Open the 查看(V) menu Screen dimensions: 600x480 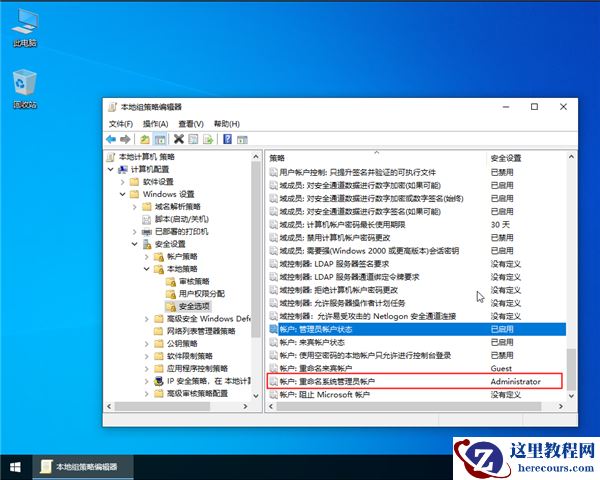click(x=191, y=124)
